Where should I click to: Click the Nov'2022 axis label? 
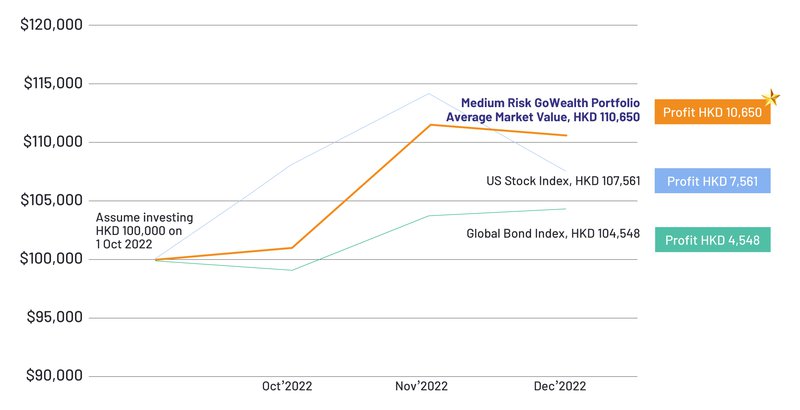(x=421, y=386)
